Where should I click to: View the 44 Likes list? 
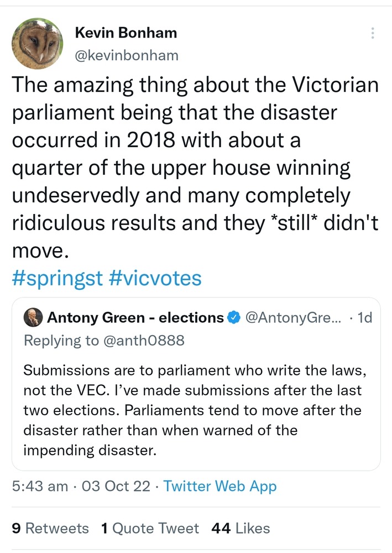tap(241, 528)
